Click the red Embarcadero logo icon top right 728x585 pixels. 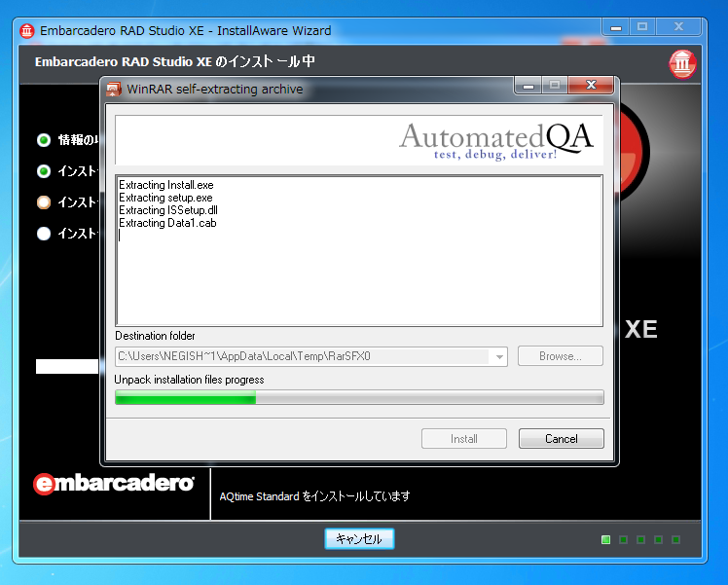pos(682,63)
